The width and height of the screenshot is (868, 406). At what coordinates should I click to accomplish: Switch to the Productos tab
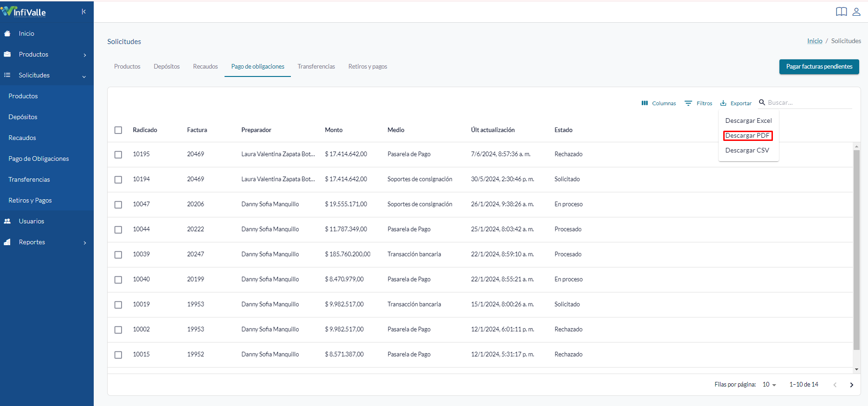(127, 67)
